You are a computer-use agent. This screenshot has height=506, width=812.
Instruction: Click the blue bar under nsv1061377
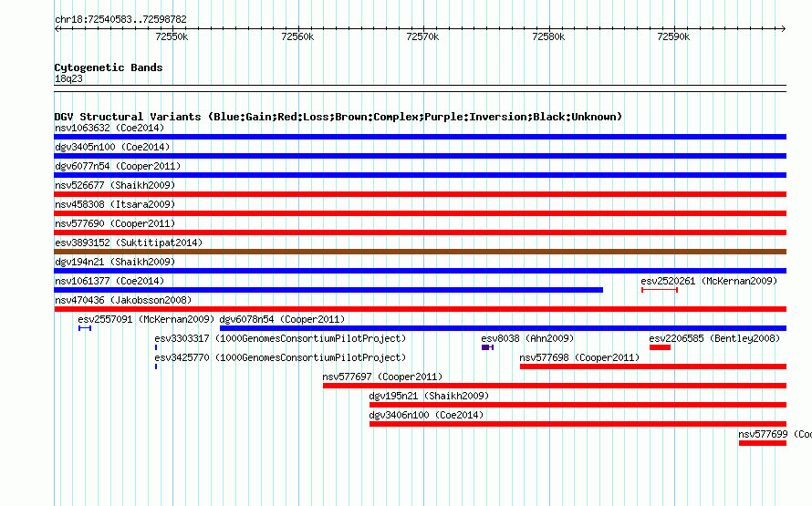click(328, 290)
